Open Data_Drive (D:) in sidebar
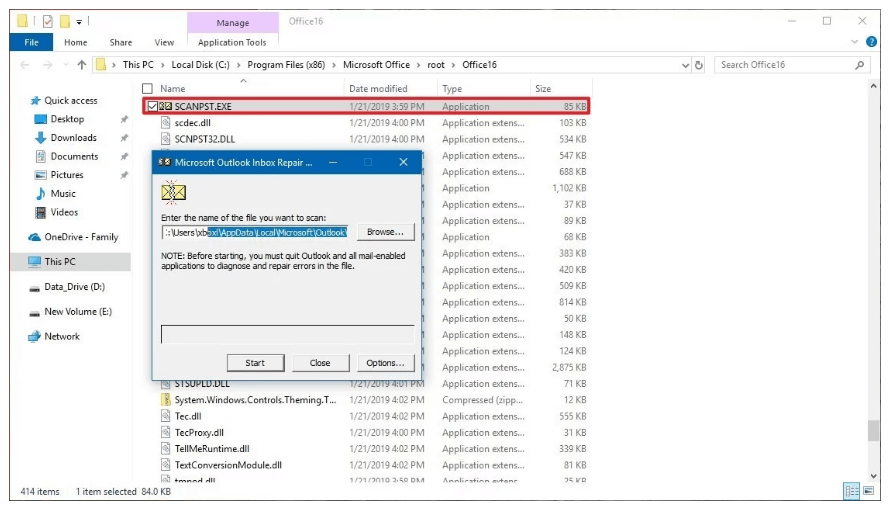This screenshot has height=511, width=888. tap(74, 287)
